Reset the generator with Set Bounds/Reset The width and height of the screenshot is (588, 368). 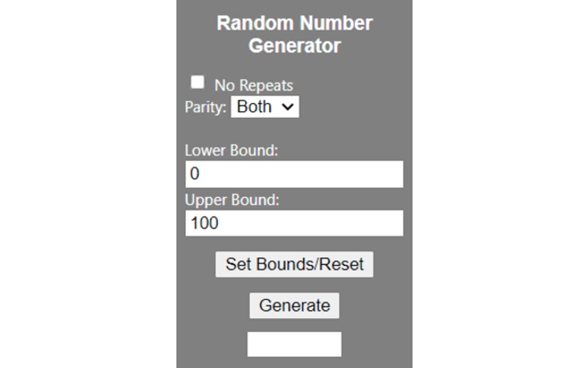tap(294, 264)
